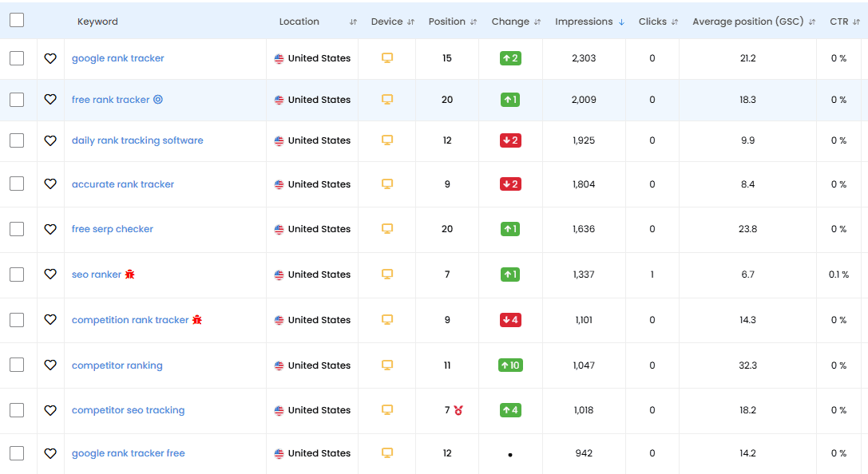Click the target icon beside 'free rank tracker'
Image resolution: width=868 pixels, height=474 pixels.
coord(158,100)
